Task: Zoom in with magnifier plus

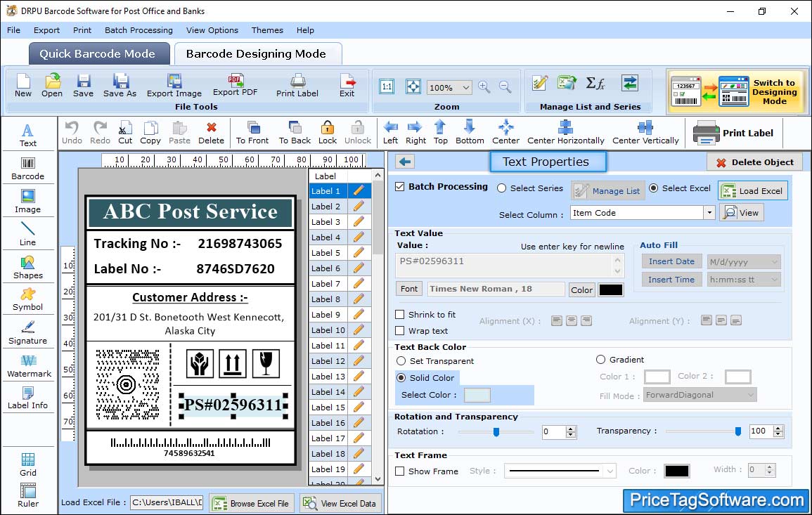Action: click(484, 87)
